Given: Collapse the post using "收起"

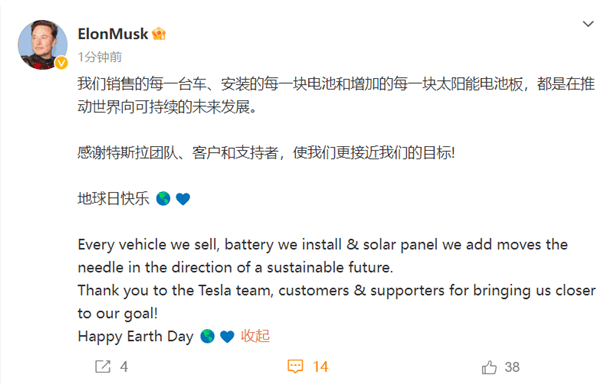Looking at the screenshot, I should (255, 336).
